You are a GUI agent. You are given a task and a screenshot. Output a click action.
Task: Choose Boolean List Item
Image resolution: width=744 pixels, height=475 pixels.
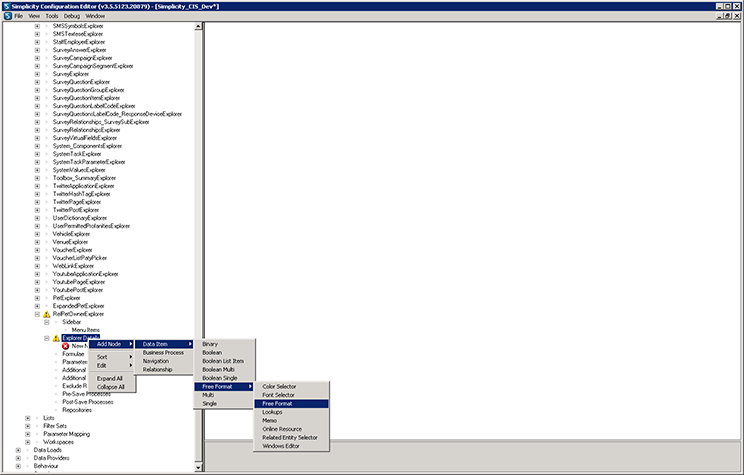point(224,361)
